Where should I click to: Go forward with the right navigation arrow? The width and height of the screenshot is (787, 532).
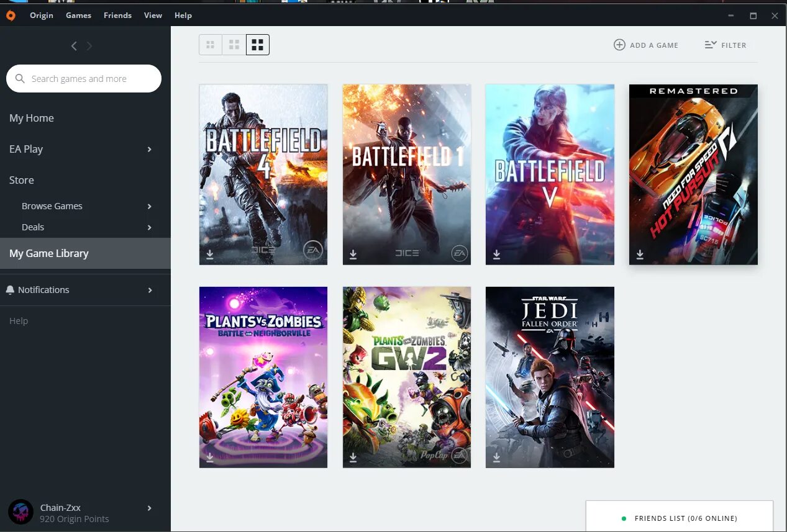pyautogui.click(x=89, y=46)
